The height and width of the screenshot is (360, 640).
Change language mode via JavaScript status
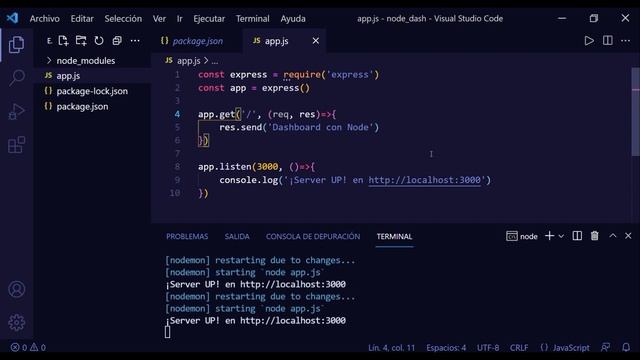(571, 348)
